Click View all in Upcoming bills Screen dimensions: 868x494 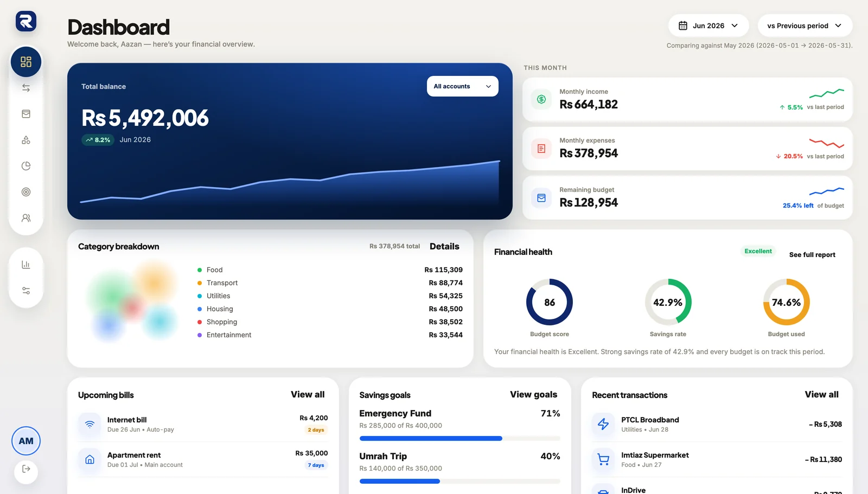click(x=308, y=394)
